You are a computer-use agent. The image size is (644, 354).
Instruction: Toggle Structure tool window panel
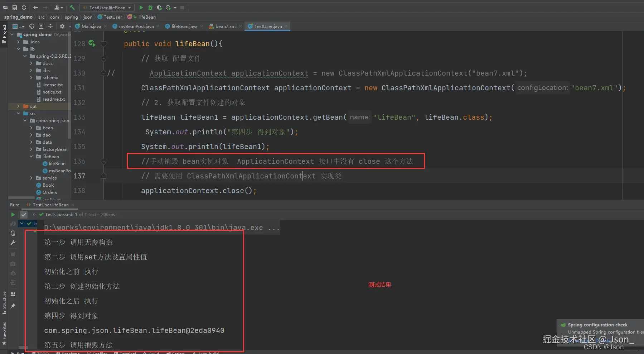point(4,303)
